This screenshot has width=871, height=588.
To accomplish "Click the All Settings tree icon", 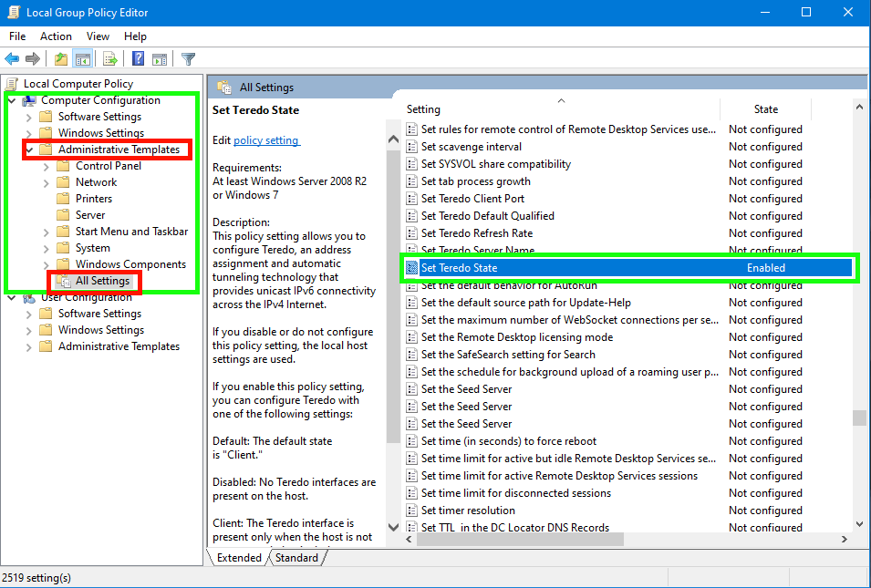I will (64, 281).
